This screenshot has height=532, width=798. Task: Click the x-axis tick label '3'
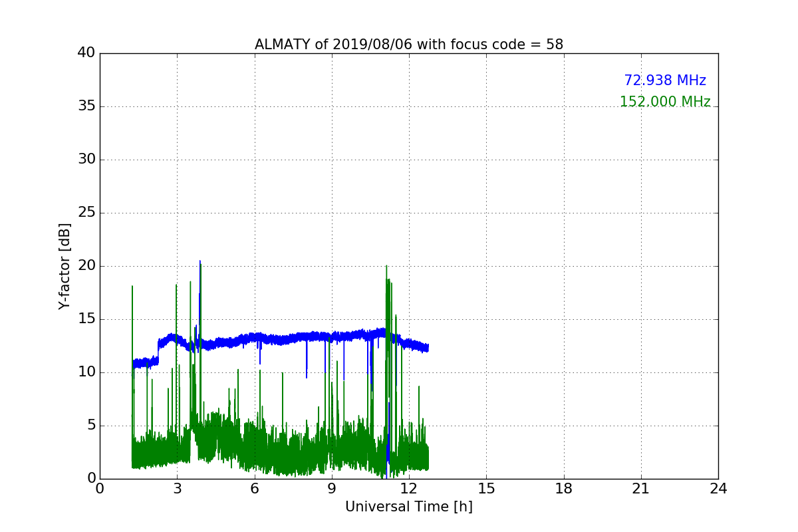click(x=177, y=488)
